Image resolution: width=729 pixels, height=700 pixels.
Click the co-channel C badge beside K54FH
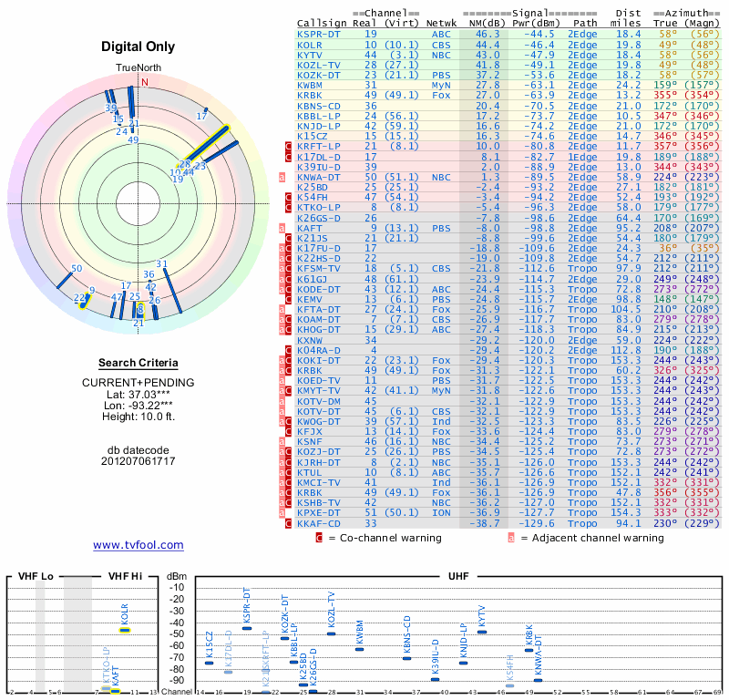[288, 197]
